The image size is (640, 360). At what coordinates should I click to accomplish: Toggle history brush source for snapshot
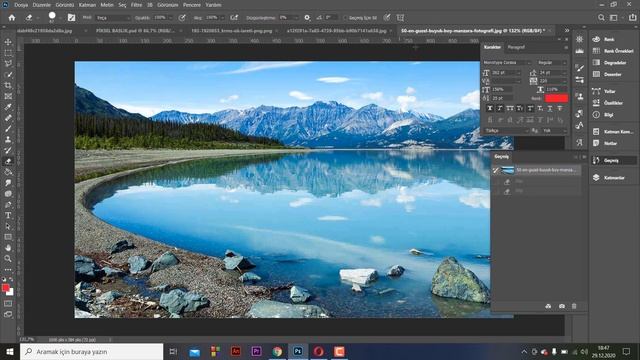pyautogui.click(x=496, y=170)
